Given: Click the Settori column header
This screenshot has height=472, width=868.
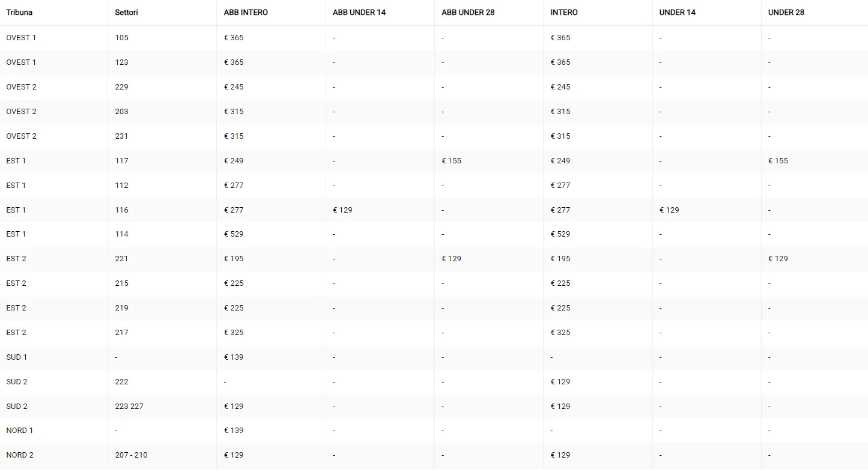Looking at the screenshot, I should (x=126, y=12).
